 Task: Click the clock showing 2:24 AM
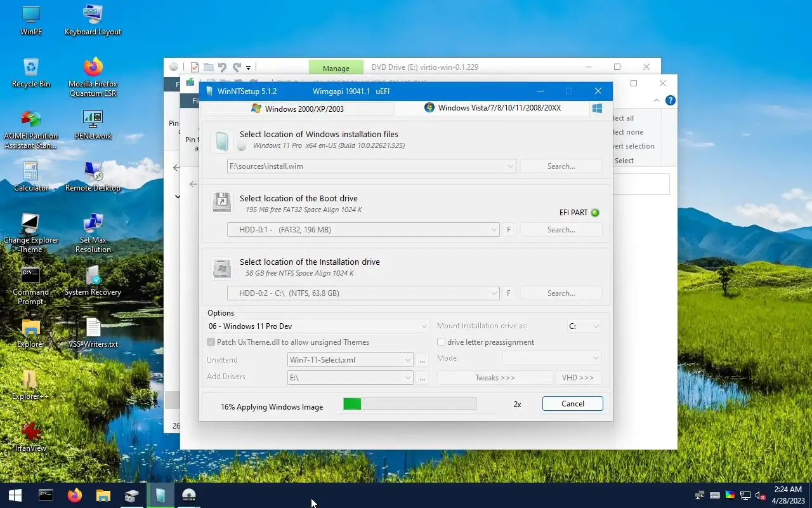point(788,490)
